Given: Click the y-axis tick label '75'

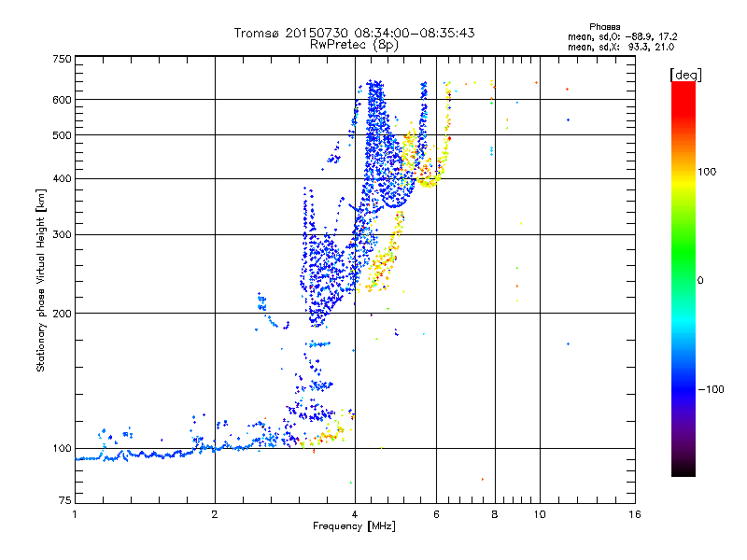Looking at the screenshot, I should tap(65, 500).
